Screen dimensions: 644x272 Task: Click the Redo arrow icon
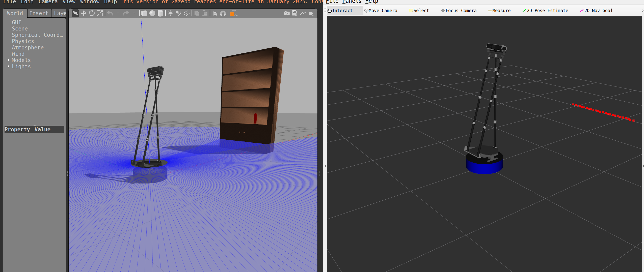pos(126,13)
